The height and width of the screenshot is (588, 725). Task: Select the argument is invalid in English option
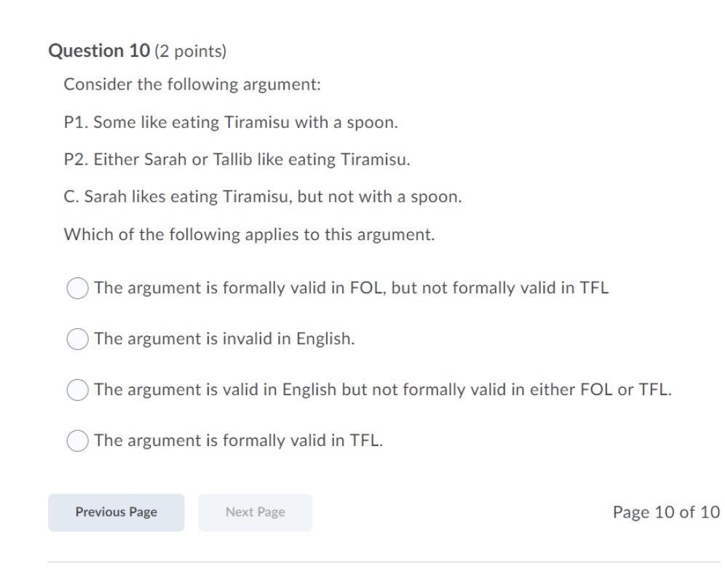(x=78, y=338)
